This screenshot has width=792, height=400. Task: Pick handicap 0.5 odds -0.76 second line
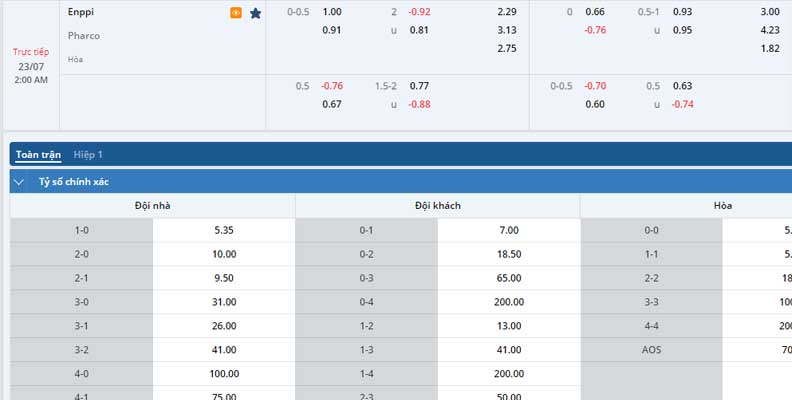pos(332,86)
